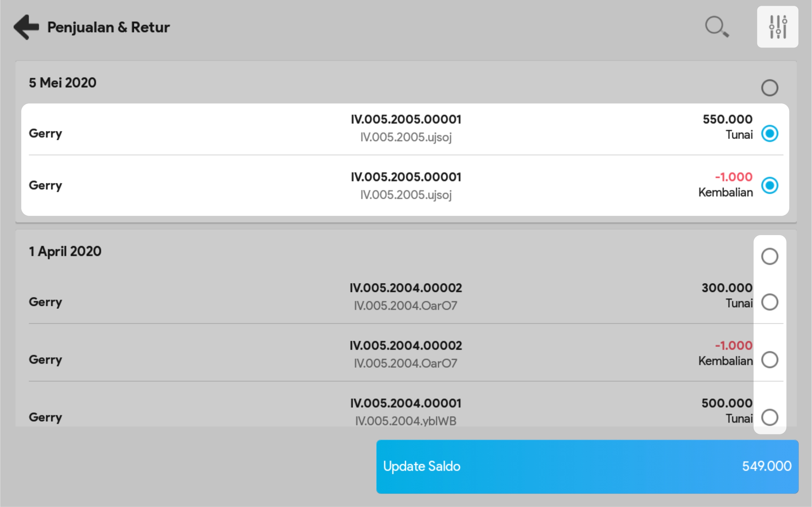The image size is (812, 507).
Task: Deselect the 5 Mei Kembalian -1.000 entry
Action: point(769,186)
